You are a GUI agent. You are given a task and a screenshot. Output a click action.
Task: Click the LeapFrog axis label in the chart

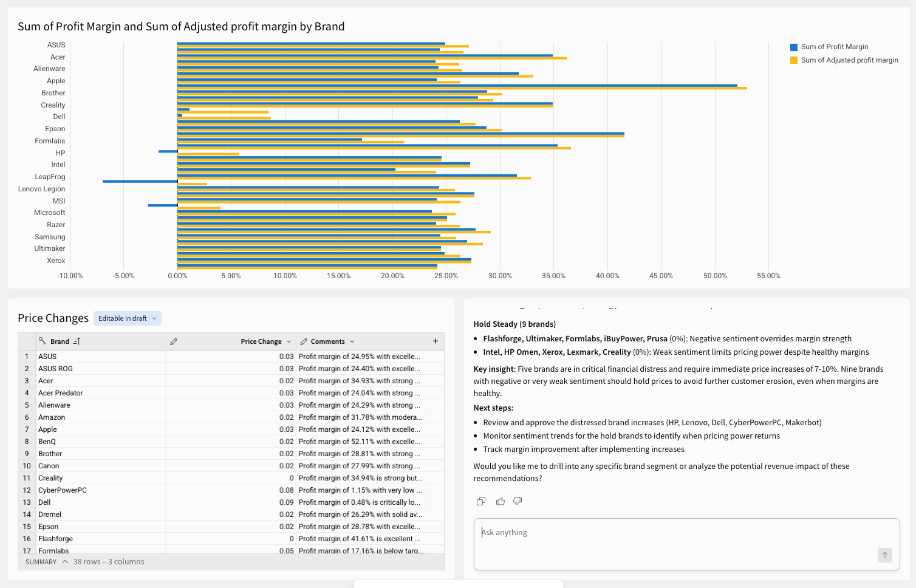pyautogui.click(x=50, y=177)
